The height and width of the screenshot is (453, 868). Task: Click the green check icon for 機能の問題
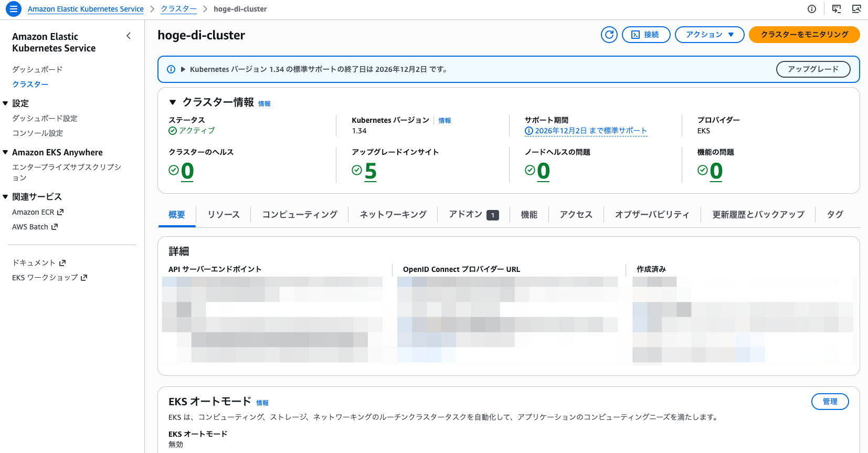point(703,170)
